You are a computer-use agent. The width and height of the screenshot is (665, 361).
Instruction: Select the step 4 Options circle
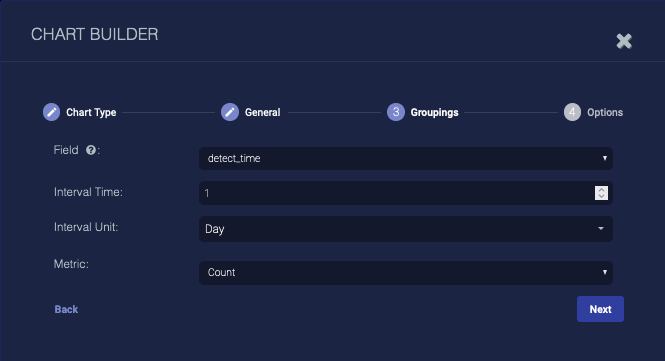tap(572, 112)
